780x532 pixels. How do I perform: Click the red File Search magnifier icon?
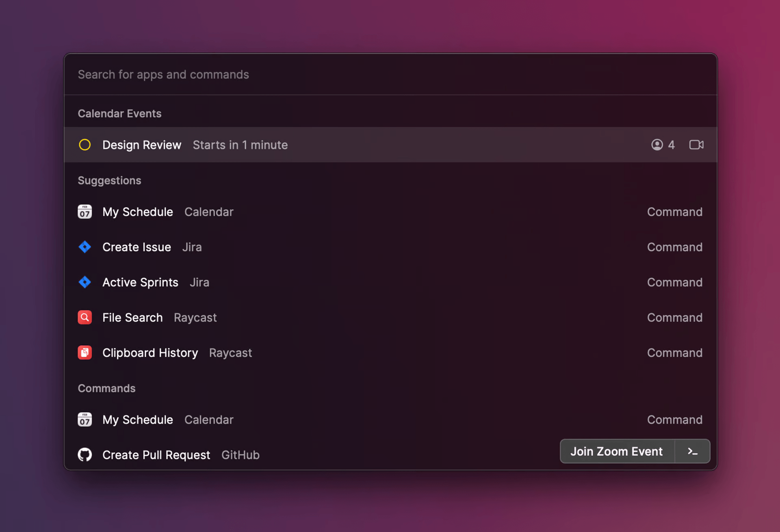tap(84, 318)
